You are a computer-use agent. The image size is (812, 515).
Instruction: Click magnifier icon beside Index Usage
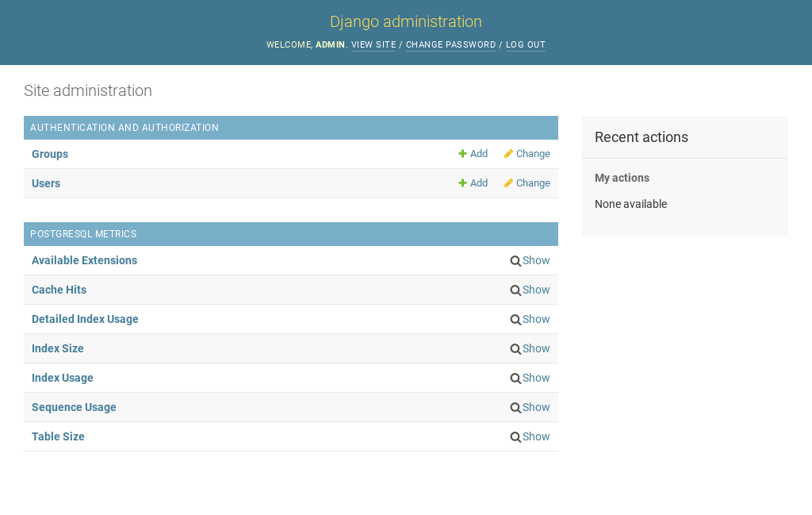click(x=515, y=379)
